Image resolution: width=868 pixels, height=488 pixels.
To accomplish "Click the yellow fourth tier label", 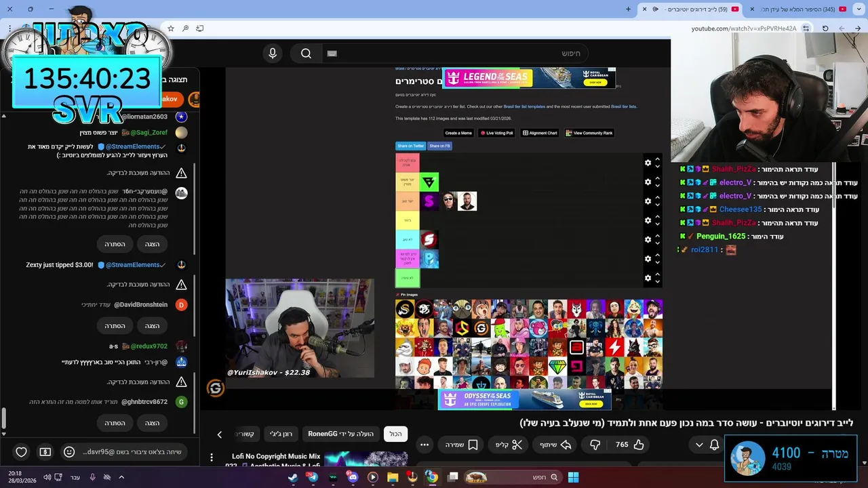I will pyautogui.click(x=408, y=220).
